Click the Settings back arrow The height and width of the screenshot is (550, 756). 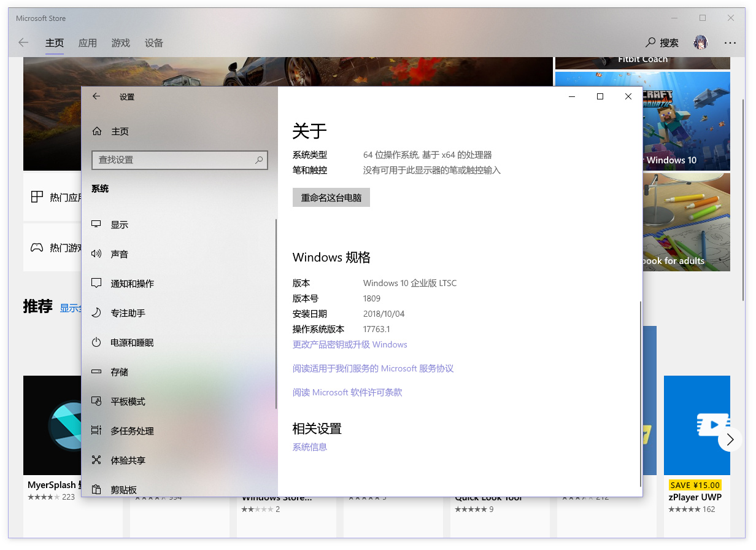point(96,96)
